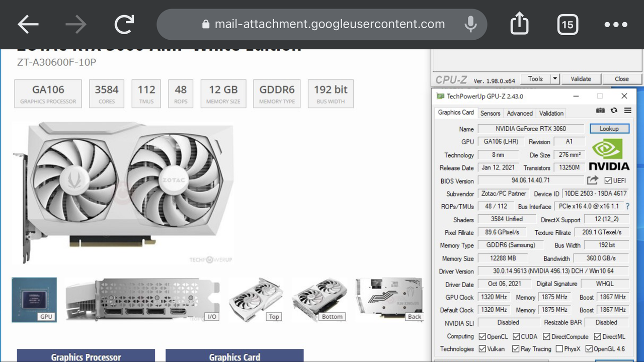Screen dimensions: 644x362
Task: Click the GDDR6 Memory Type badge
Action: point(277,94)
